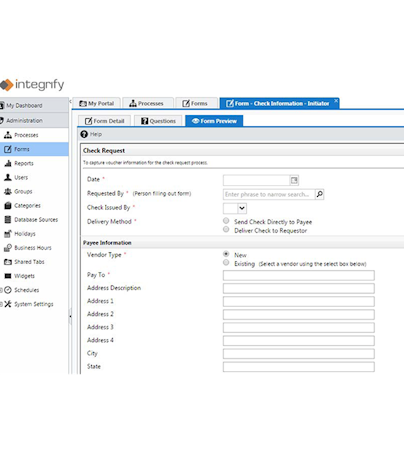Screen dimensions: 404x450
Task: Open the Check Issued By dropdown
Action: click(235, 208)
